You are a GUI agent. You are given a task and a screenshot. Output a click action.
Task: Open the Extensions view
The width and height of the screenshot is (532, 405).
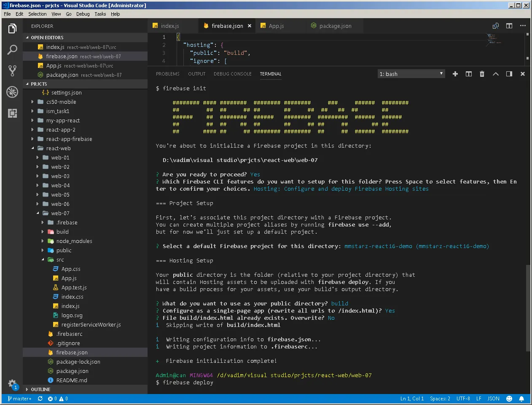(12, 113)
